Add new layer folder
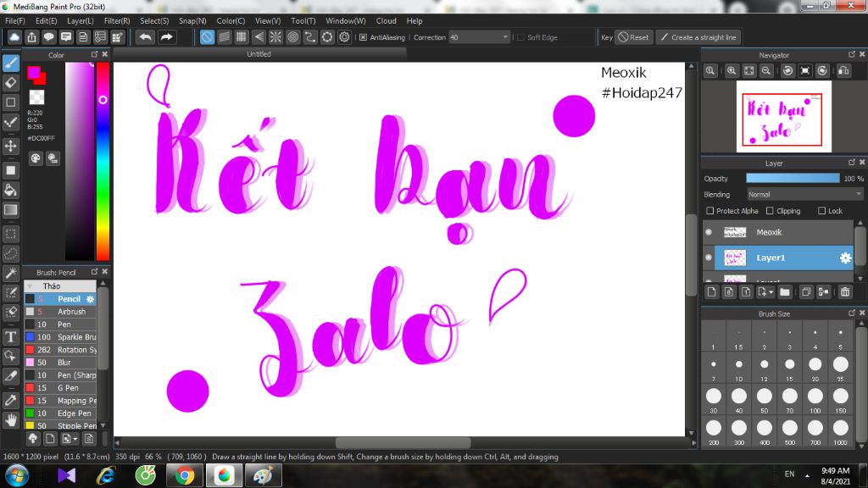868x488 pixels. click(x=784, y=291)
